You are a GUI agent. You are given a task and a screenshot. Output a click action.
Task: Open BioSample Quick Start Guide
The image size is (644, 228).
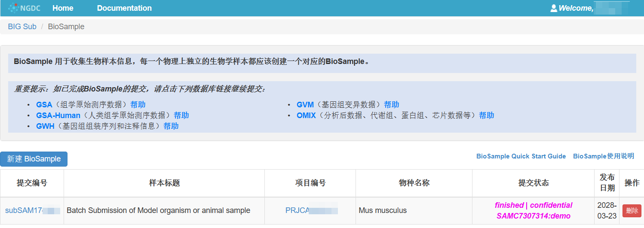coord(521,156)
